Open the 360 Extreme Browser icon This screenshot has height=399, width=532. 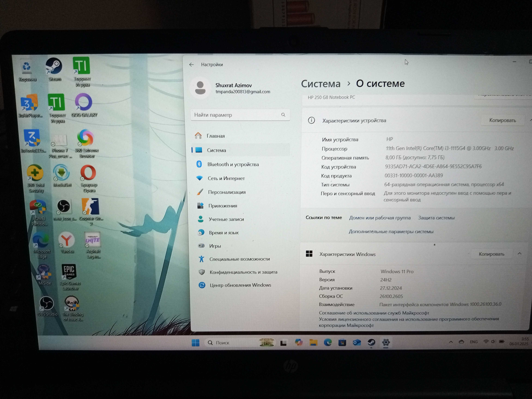(x=87, y=144)
